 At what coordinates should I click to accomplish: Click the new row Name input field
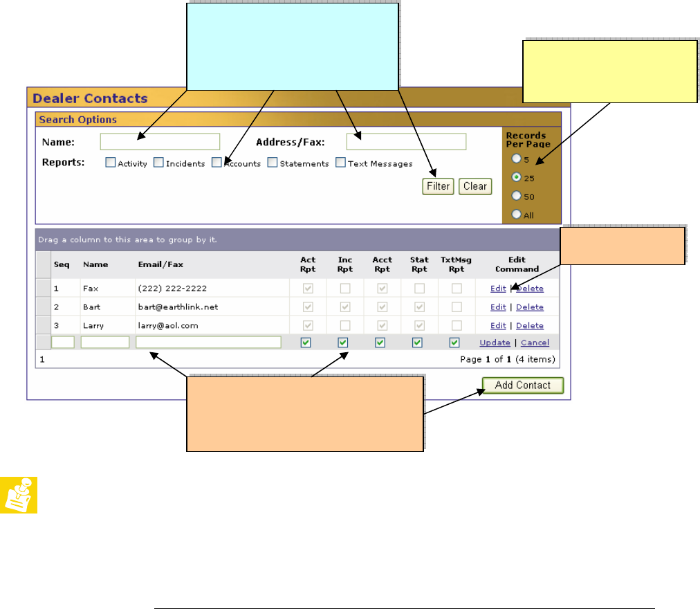[x=105, y=343]
